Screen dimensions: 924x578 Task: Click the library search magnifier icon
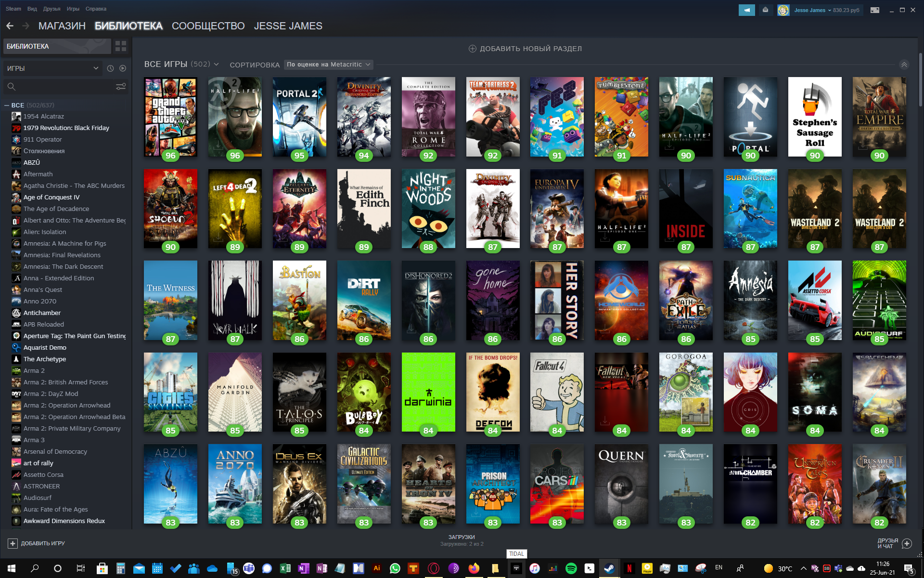click(x=12, y=87)
